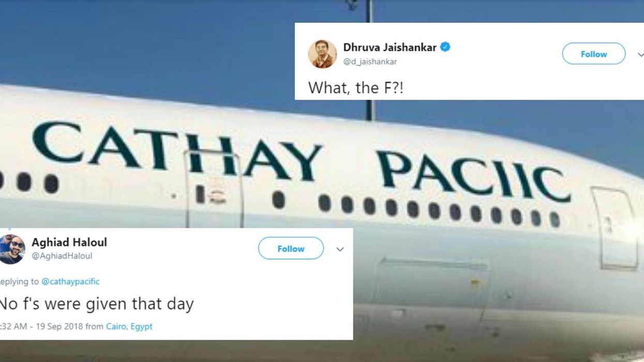The width and height of the screenshot is (644, 362).
Task: Select the "No f's were given" tweet text
Action: click(x=96, y=304)
